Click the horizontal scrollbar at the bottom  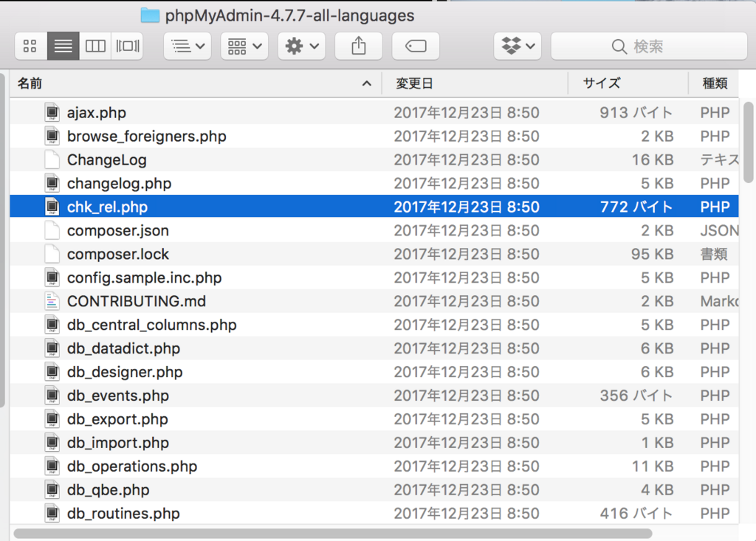(333, 534)
